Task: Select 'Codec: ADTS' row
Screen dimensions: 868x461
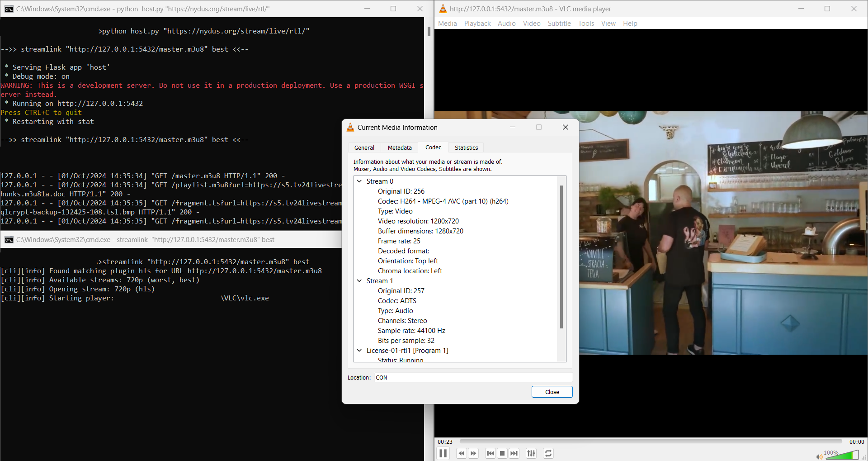Action: click(397, 301)
